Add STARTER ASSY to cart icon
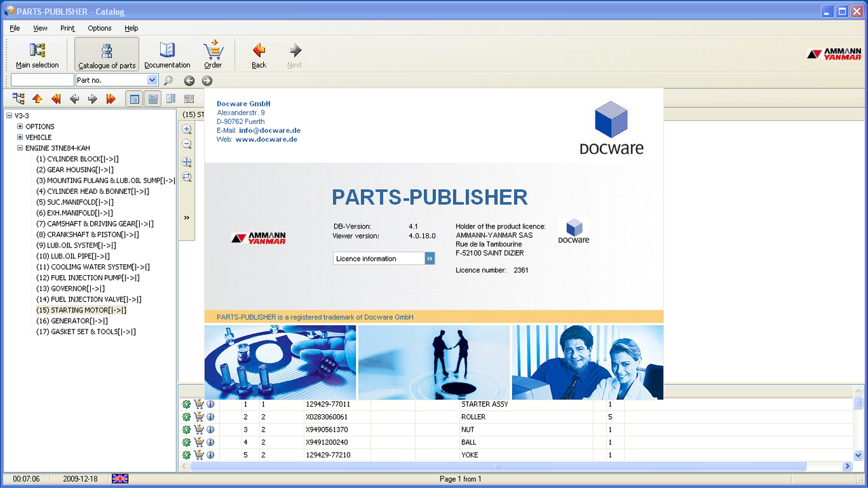The image size is (868, 488). [x=199, y=405]
